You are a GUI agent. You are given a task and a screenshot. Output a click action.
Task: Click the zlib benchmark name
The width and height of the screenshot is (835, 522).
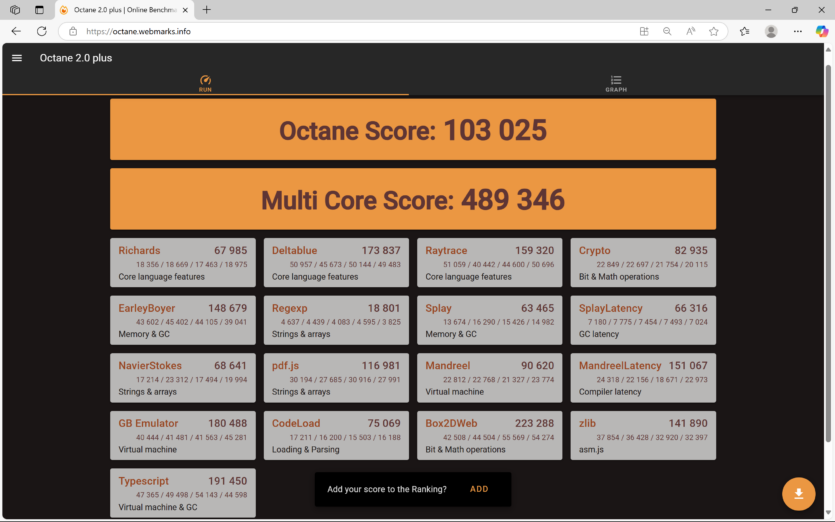587,423
